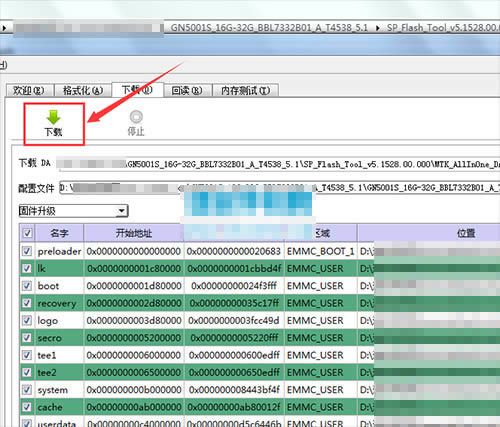
Task: Click the grey stop icon
Action: point(136,117)
